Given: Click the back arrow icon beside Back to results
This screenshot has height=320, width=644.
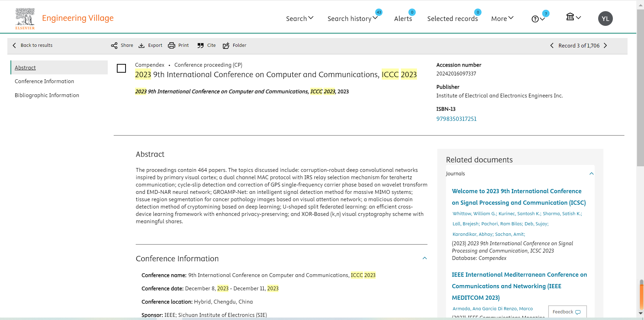Looking at the screenshot, I should 14,45.
